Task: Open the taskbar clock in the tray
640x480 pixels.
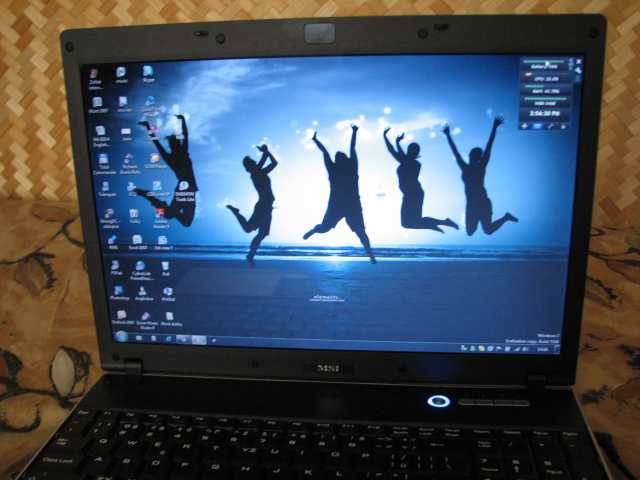Action: pos(544,349)
